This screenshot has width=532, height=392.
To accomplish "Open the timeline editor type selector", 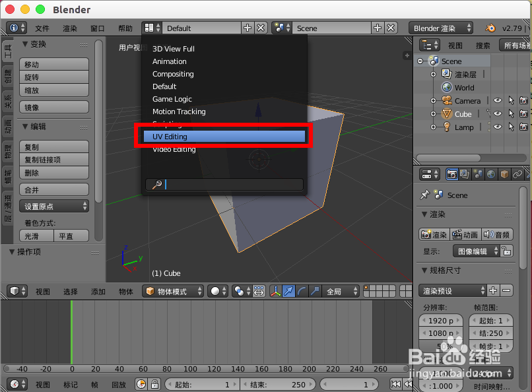I will pyautogui.click(x=17, y=384).
